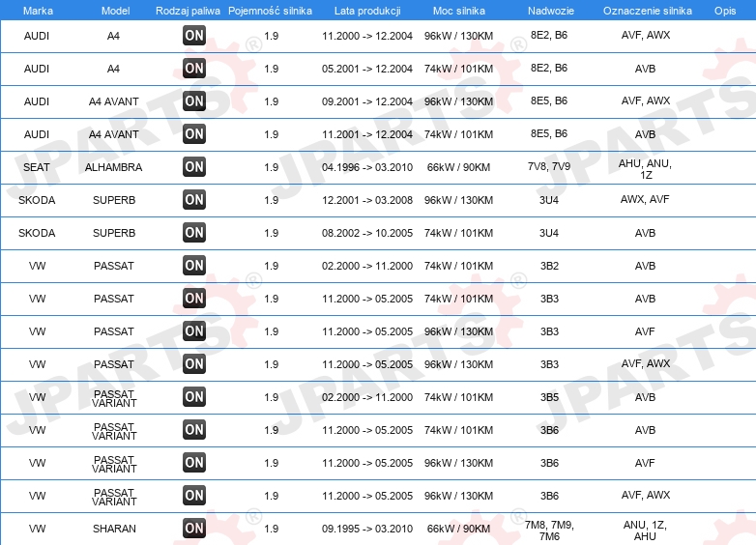
Task: Click the Rodzaj paliwa column header
Action: (188, 11)
